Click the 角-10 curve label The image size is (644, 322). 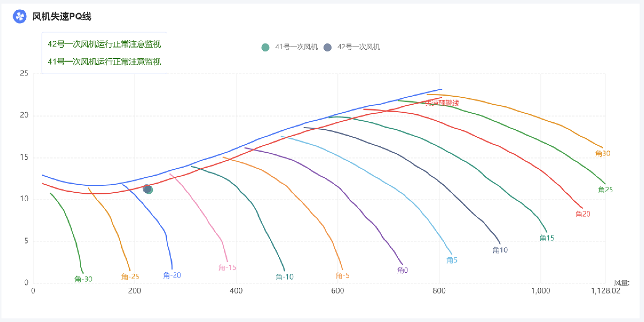tap(285, 277)
